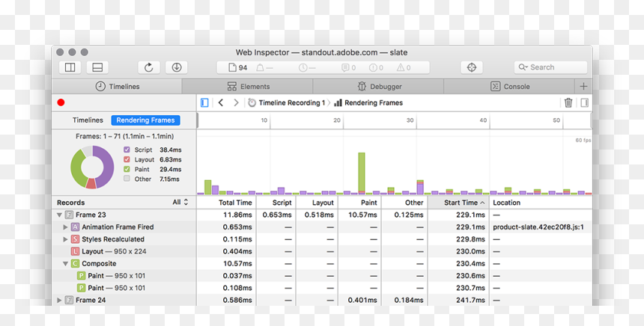Go forward with the right chevron
This screenshot has height=326, width=644.
point(236,102)
